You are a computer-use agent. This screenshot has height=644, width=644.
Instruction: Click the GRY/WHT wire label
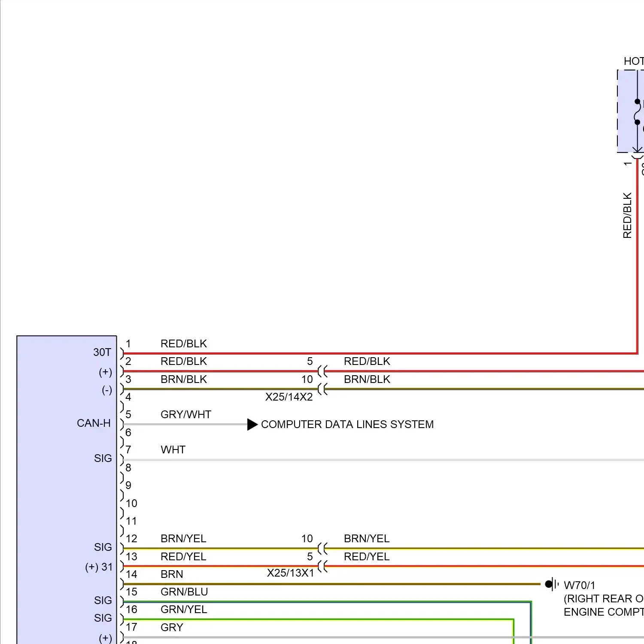point(186,415)
